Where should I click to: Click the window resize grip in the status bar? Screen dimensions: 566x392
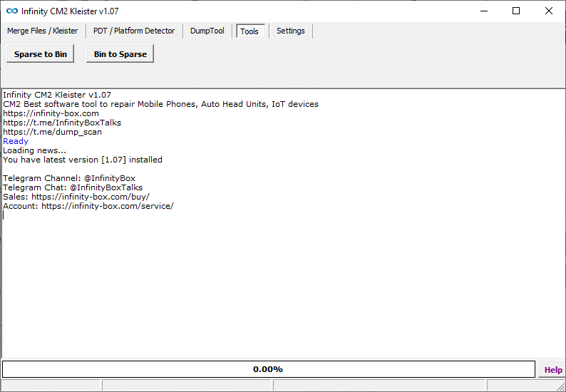(561, 387)
